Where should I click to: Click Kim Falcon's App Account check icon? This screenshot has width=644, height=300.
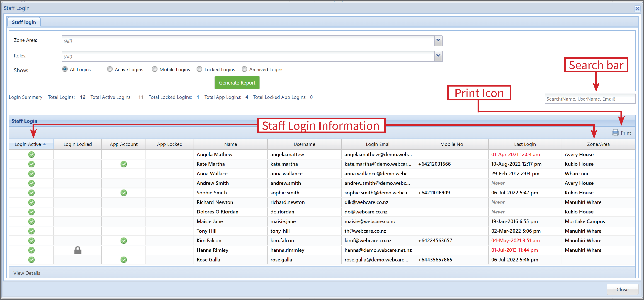123,241
